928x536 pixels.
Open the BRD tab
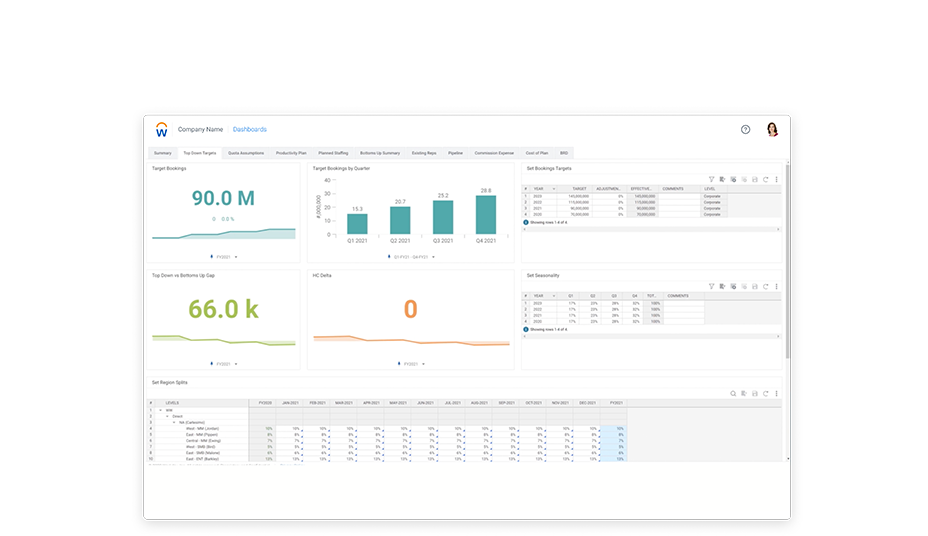coord(564,153)
